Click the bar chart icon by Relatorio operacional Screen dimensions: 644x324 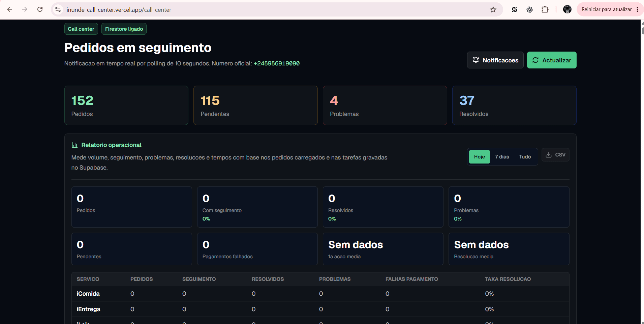tap(74, 145)
